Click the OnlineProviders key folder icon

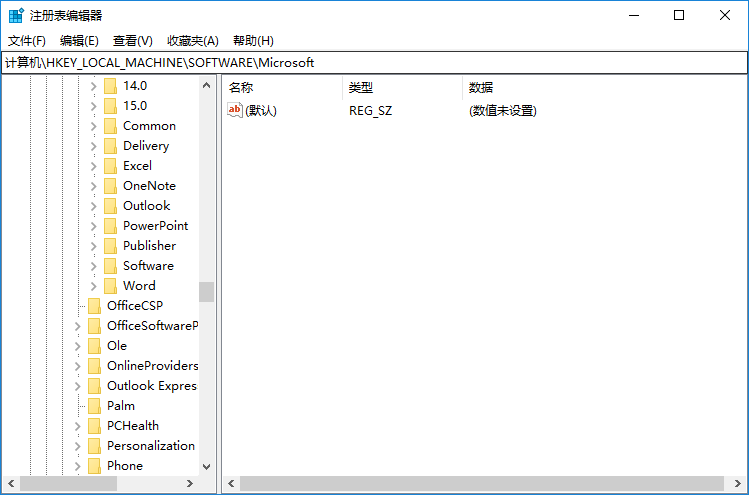coord(95,366)
